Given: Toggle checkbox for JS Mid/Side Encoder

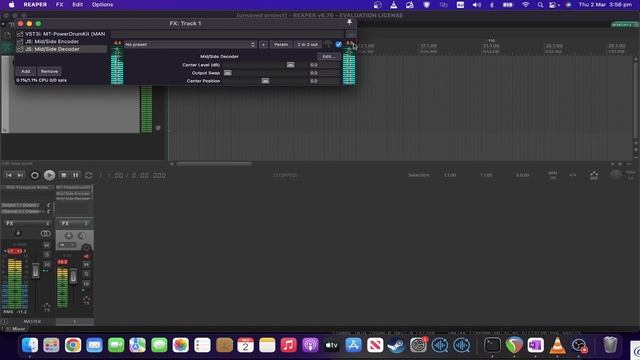Looking at the screenshot, I should click(20, 42).
